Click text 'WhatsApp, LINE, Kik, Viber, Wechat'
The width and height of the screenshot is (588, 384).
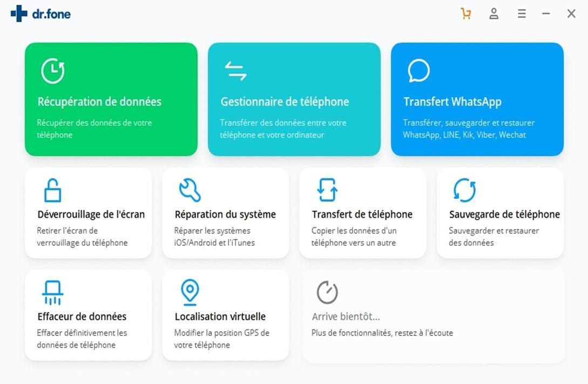coord(464,135)
